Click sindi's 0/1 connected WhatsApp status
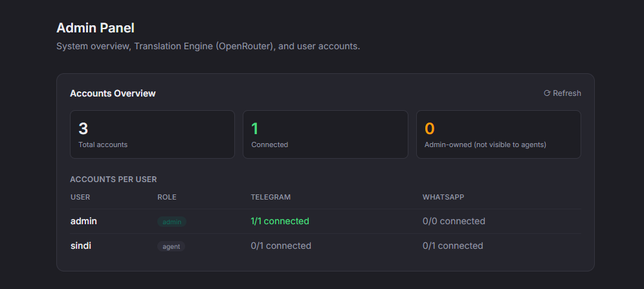The image size is (644, 289). tap(452, 246)
